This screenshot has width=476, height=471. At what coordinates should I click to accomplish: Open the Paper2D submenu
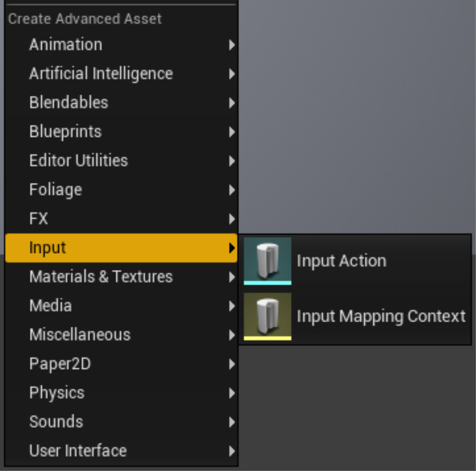click(x=121, y=364)
